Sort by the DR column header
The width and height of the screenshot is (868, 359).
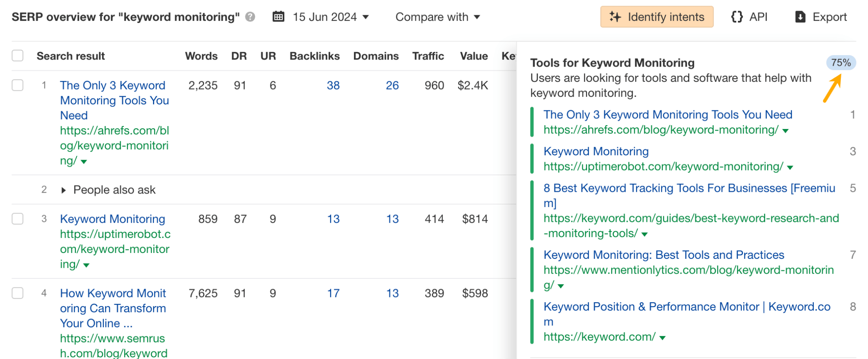click(x=239, y=56)
